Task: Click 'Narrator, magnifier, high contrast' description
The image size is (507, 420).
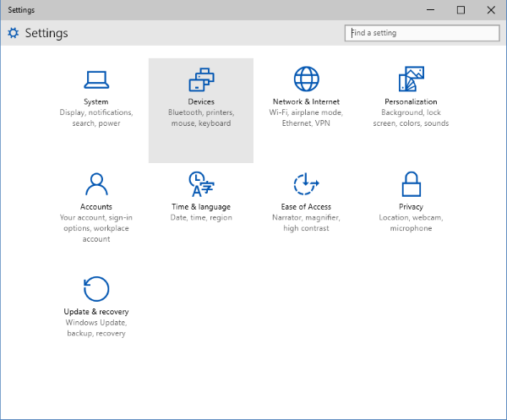Action: [x=306, y=223]
